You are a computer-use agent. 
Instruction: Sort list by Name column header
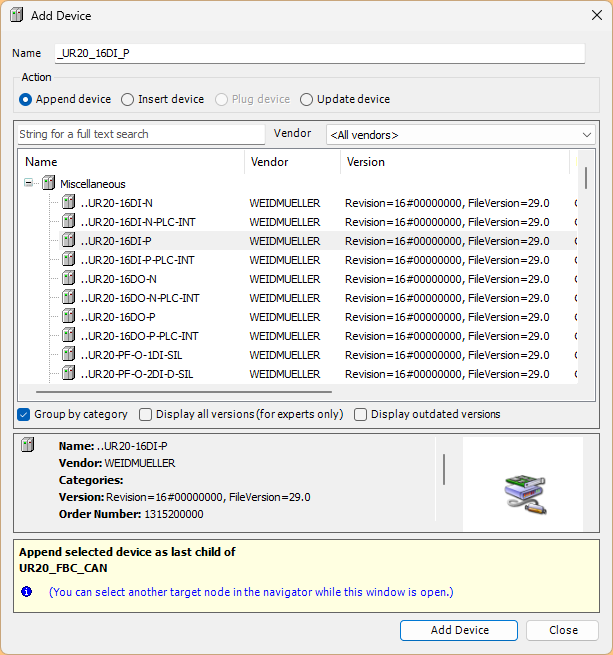pos(131,162)
